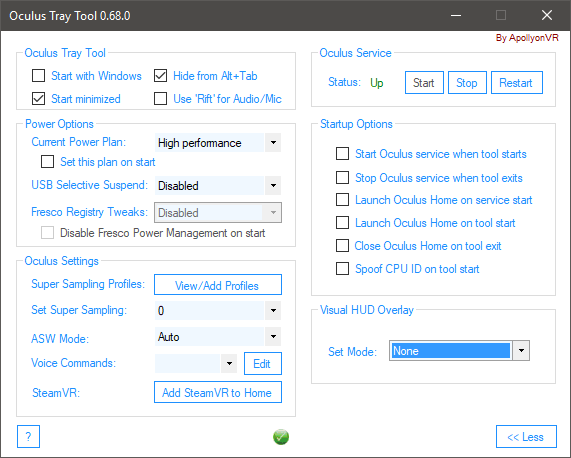Click the SteamVR label
The width and height of the screenshot is (571, 458).
(x=56, y=393)
